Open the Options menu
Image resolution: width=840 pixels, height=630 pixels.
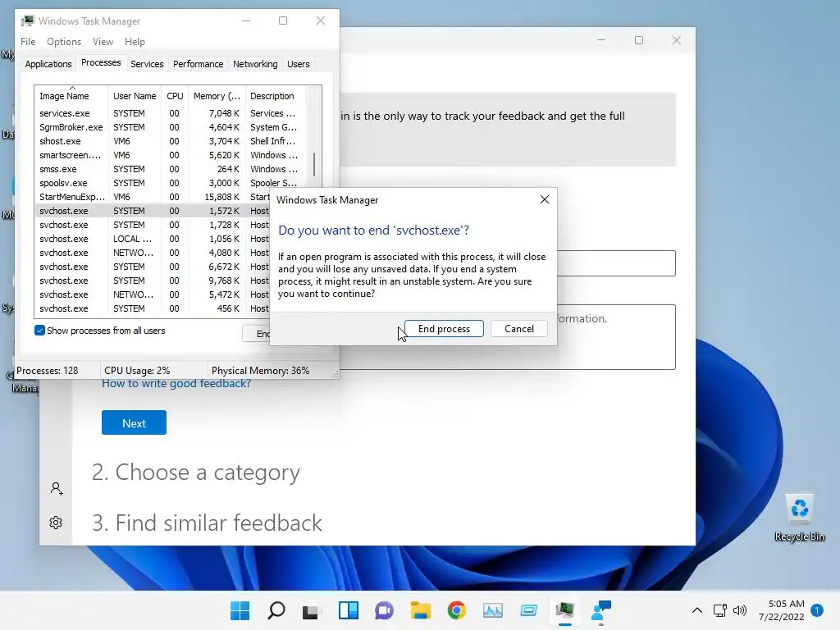click(64, 42)
